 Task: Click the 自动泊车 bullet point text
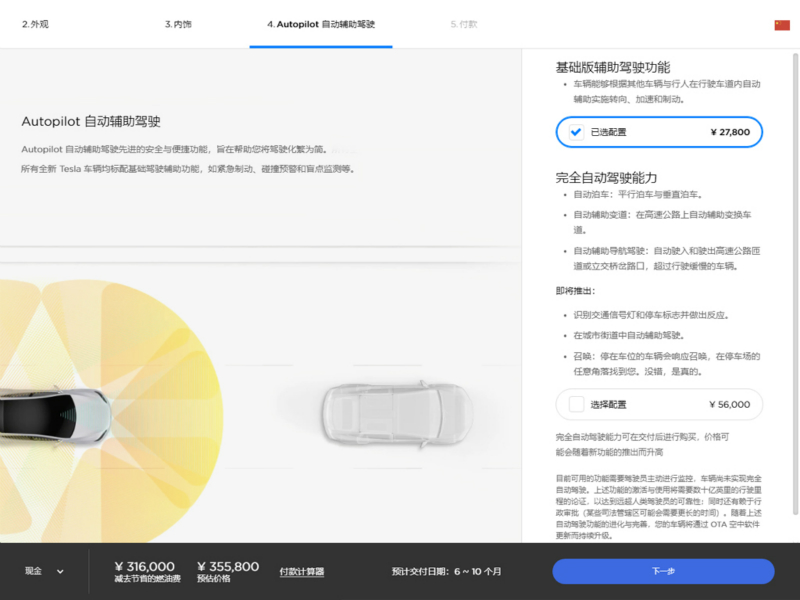[x=638, y=194]
